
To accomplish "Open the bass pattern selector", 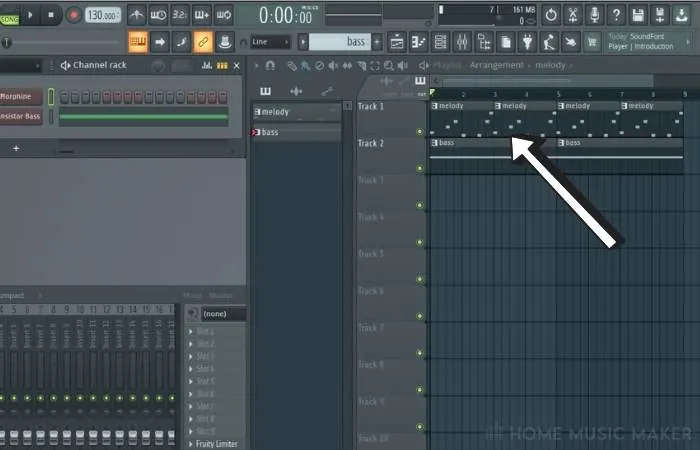I will click(340, 42).
